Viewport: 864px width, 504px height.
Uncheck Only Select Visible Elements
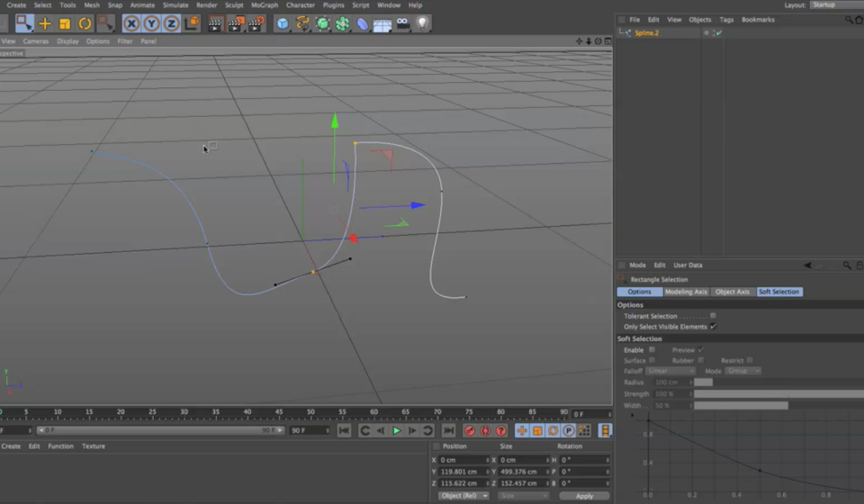tap(713, 326)
